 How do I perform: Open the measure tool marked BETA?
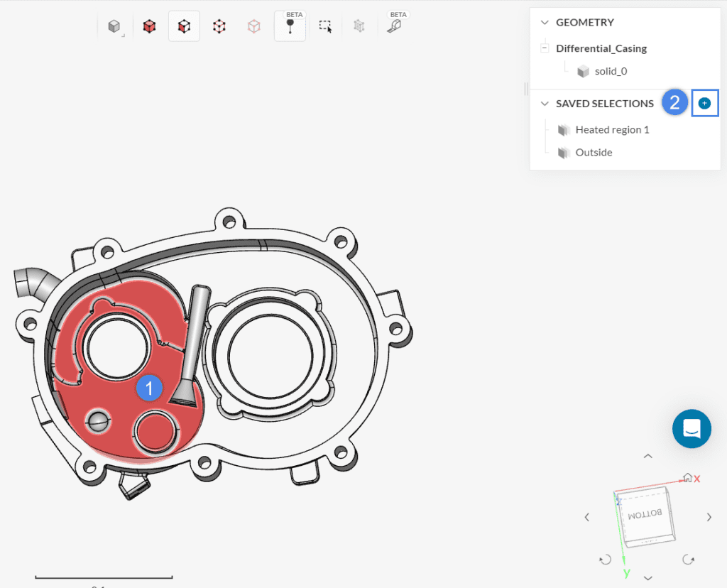395,26
